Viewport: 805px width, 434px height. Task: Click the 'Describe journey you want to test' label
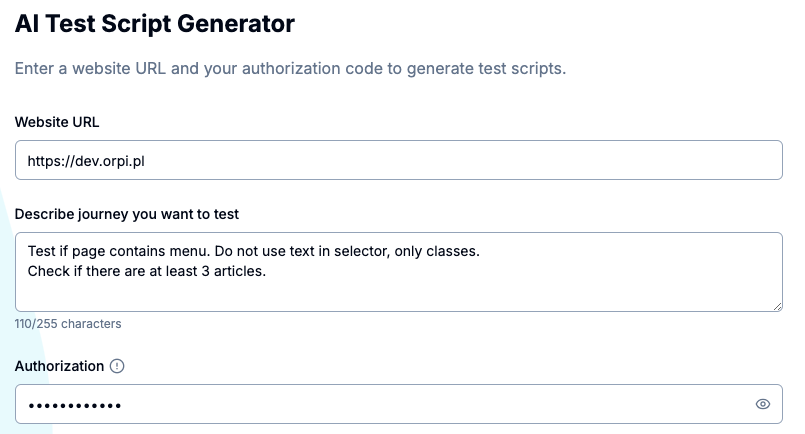click(127, 214)
